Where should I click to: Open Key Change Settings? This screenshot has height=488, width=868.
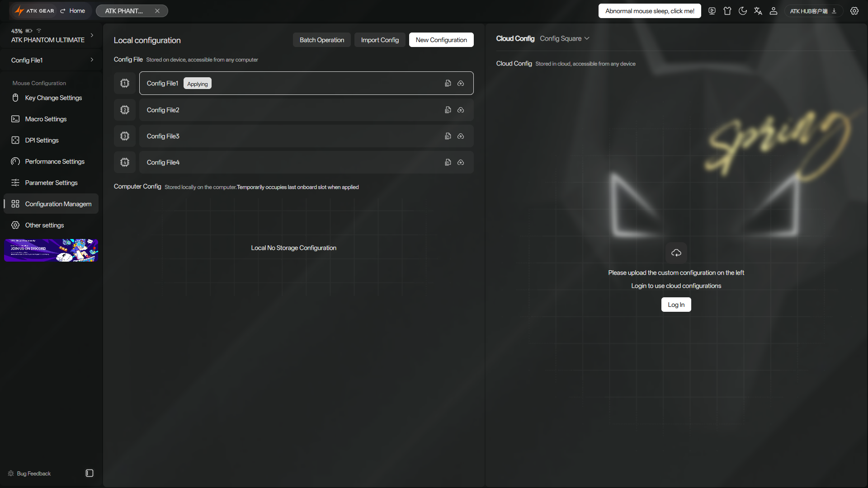tap(51, 98)
